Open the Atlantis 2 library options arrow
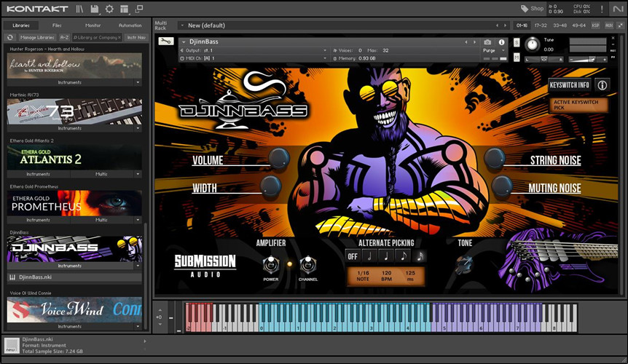The width and height of the screenshot is (628, 364). tap(138, 174)
